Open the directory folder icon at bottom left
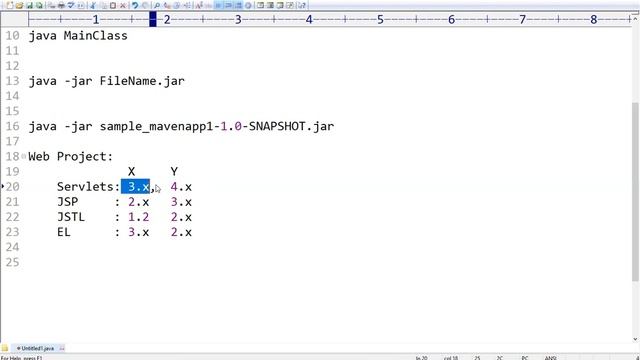640x360 pixels. (4, 348)
